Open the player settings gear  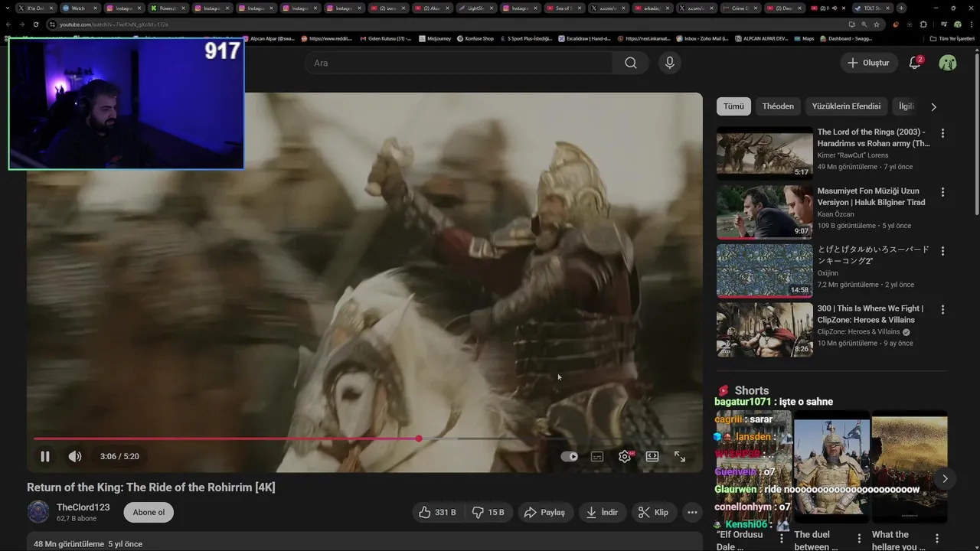pyautogui.click(x=625, y=456)
